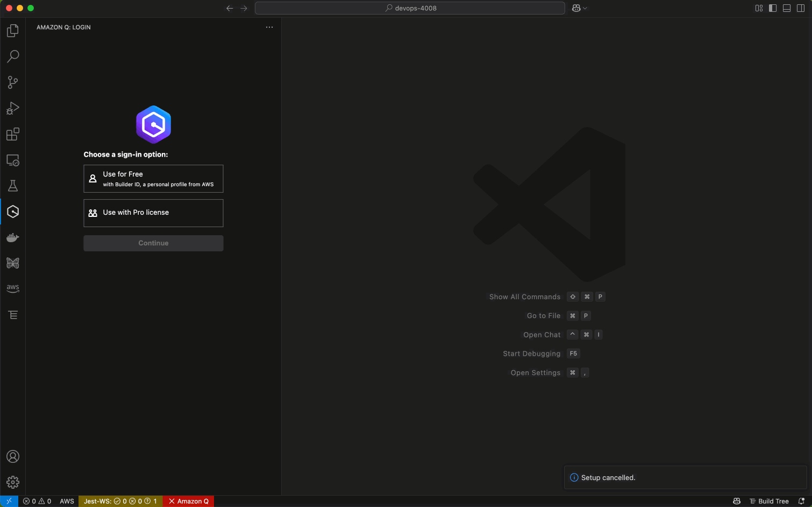Click the Setup cancelled notification
Viewport: 812px width, 507px height.
[x=686, y=477]
